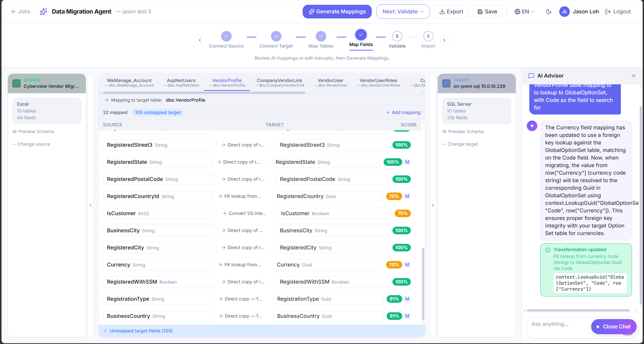Collapse the source panel chevron

coord(91,205)
